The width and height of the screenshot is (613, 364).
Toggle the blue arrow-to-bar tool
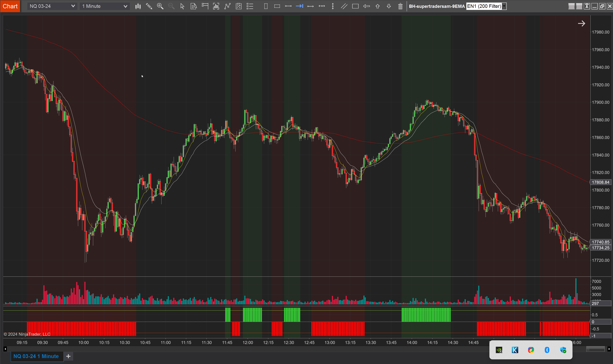coord(300,6)
